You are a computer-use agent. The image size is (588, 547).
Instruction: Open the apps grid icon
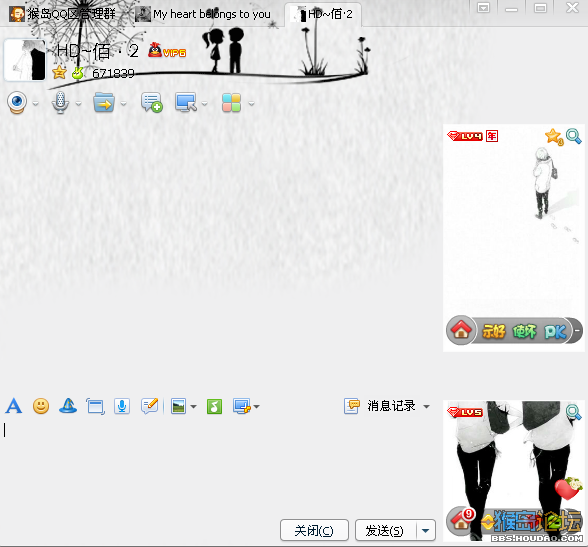click(x=231, y=103)
